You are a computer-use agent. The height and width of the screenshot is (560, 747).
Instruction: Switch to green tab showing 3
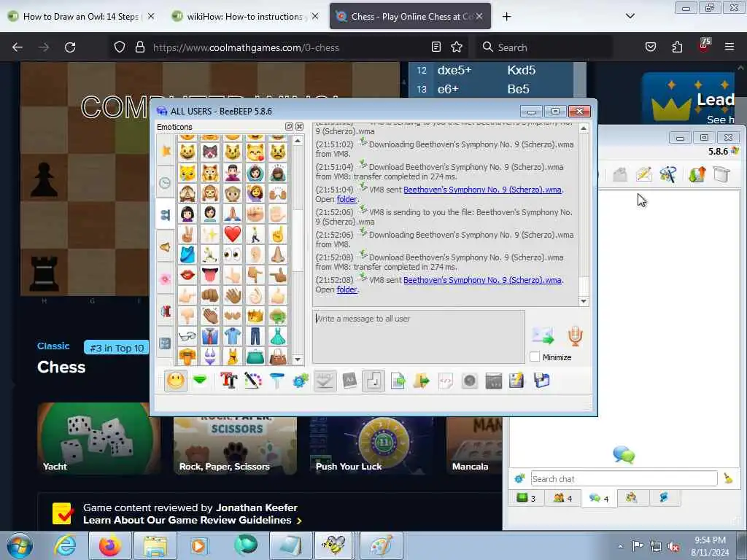coord(527,498)
